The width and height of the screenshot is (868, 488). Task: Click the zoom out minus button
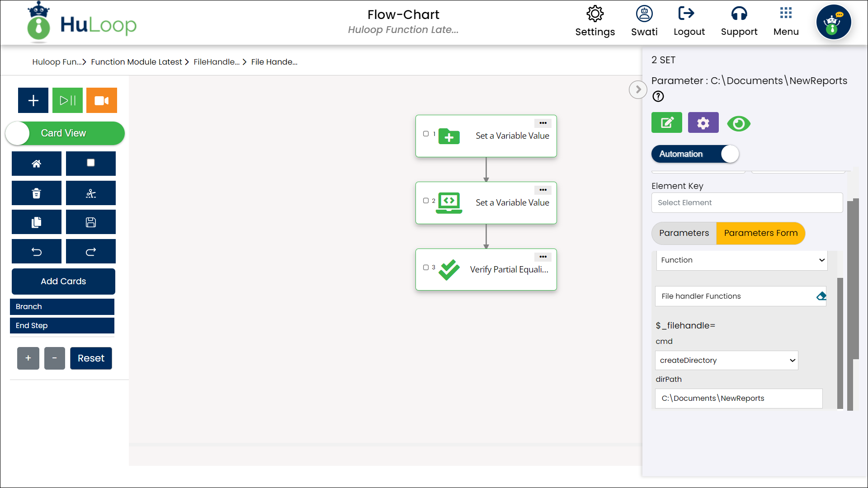[x=55, y=358]
